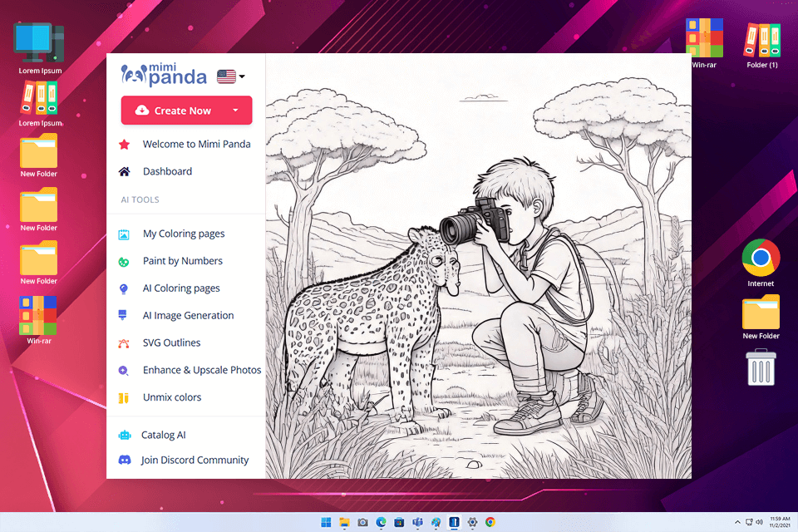Open Microsoft Teams in the taskbar
This screenshot has width=798, height=532.
click(x=418, y=522)
